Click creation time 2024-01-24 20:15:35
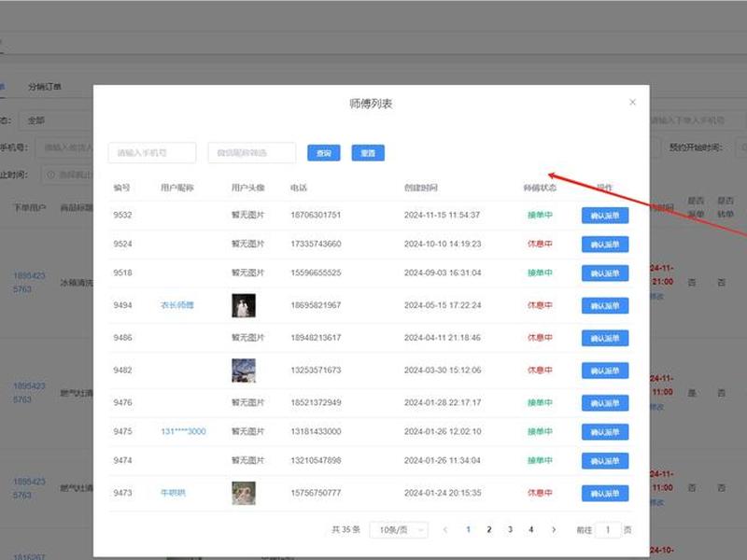The height and width of the screenshot is (560, 747). [443, 493]
